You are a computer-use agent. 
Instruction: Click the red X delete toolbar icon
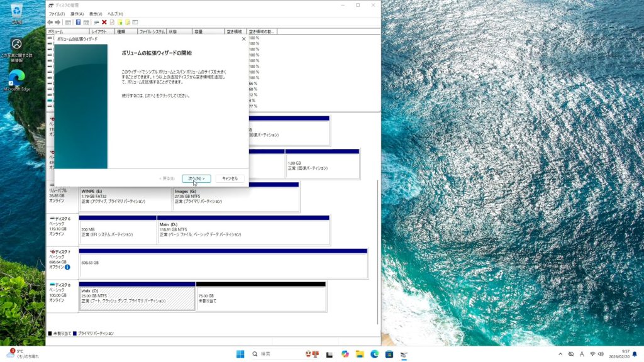click(x=104, y=22)
